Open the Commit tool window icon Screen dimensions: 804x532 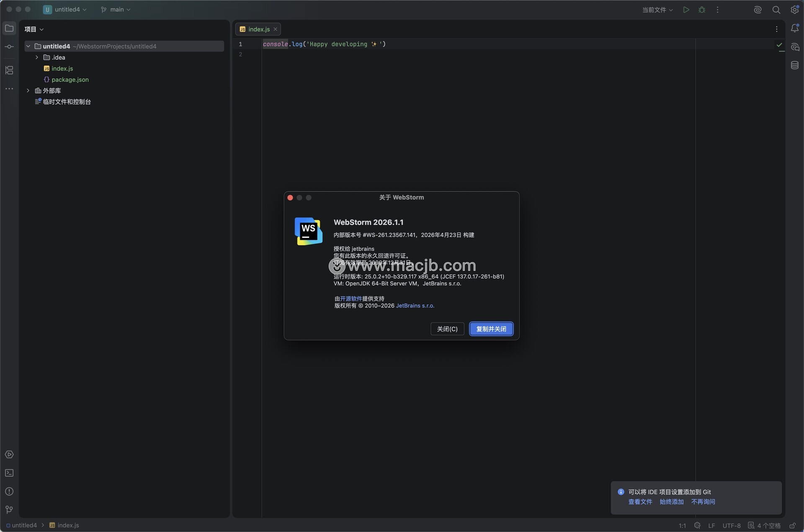pyautogui.click(x=9, y=46)
